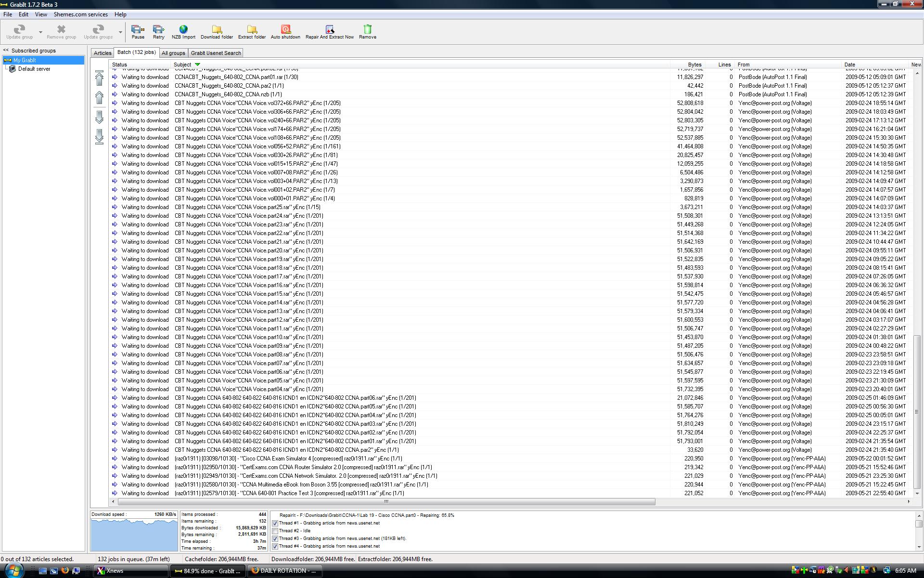
Task: Select Default server in the tree
Action: tap(34, 69)
